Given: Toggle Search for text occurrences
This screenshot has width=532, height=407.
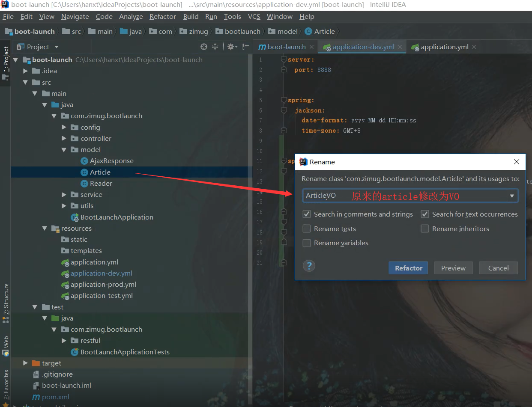Looking at the screenshot, I should click(x=425, y=214).
